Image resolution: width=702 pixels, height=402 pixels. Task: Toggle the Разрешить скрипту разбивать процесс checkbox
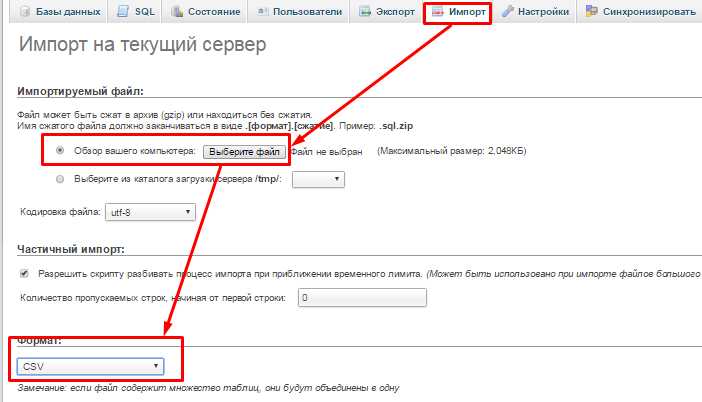24,273
